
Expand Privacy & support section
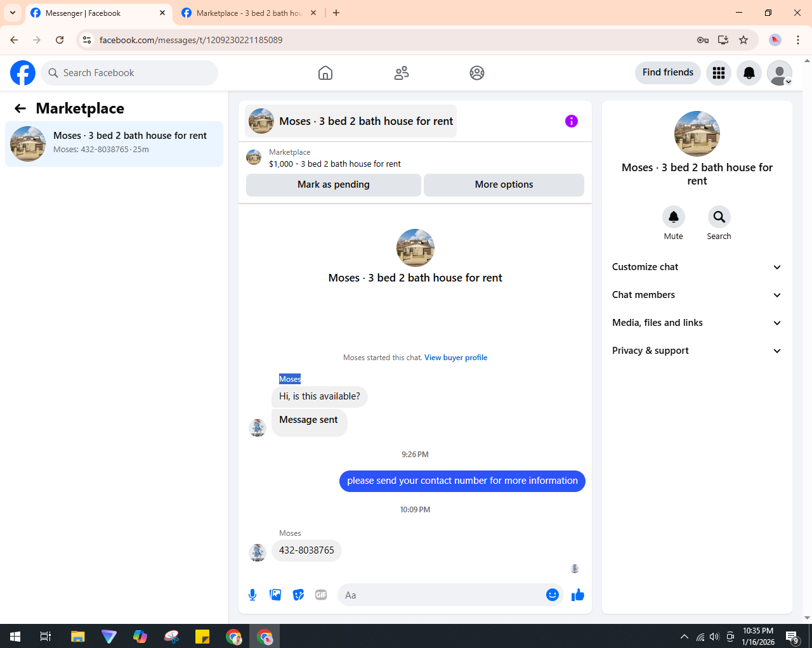coord(697,351)
